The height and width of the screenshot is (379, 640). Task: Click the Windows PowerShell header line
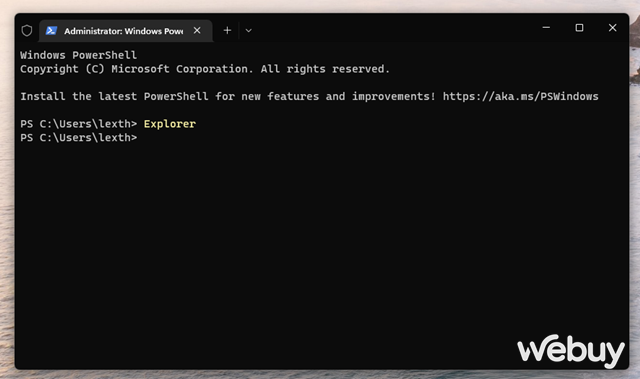(78, 55)
